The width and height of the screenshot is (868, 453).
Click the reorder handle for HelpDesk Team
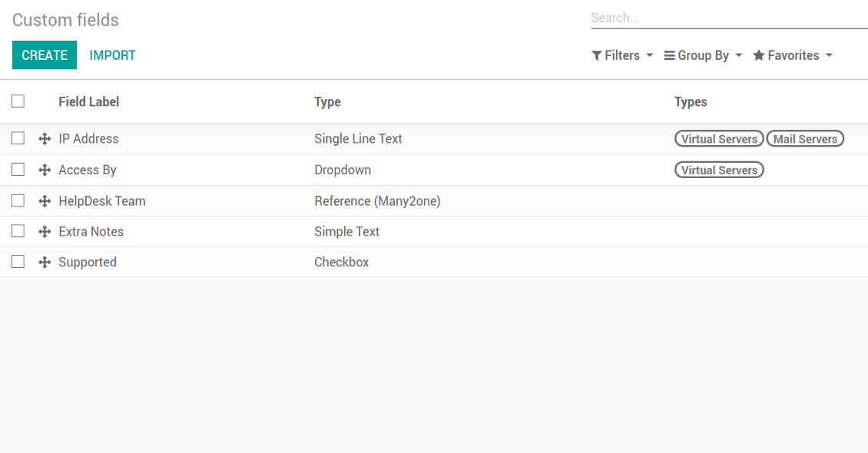pyautogui.click(x=45, y=201)
